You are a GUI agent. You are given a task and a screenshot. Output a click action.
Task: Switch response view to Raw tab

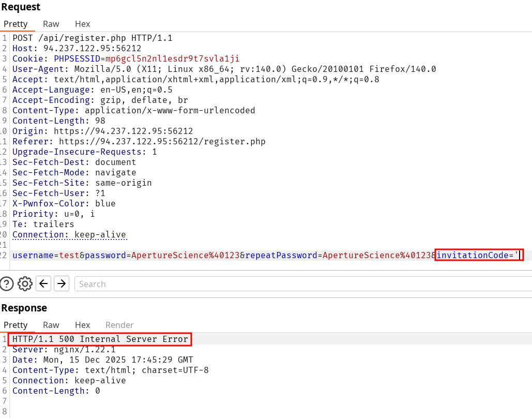51,325
